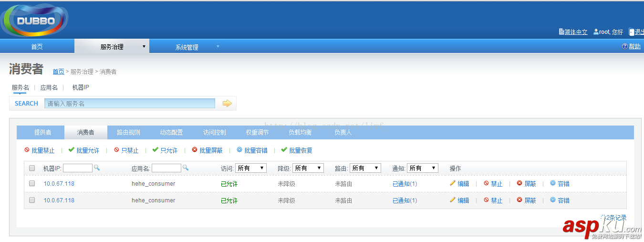Focus the 应用名 filter input

tap(166, 168)
